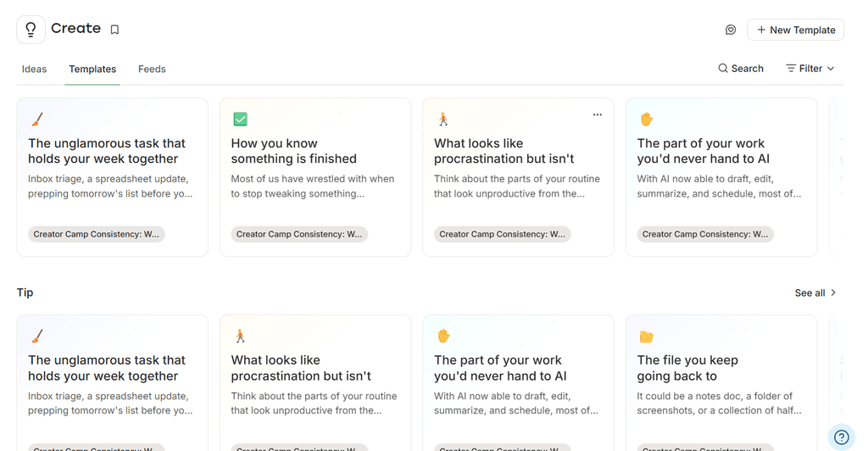This screenshot has width=868, height=451.
Task: Click See all link in Tip section
Action: point(815,292)
